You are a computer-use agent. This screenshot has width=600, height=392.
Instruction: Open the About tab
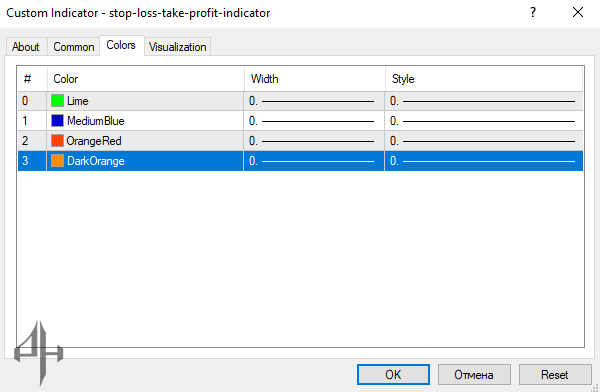26,47
